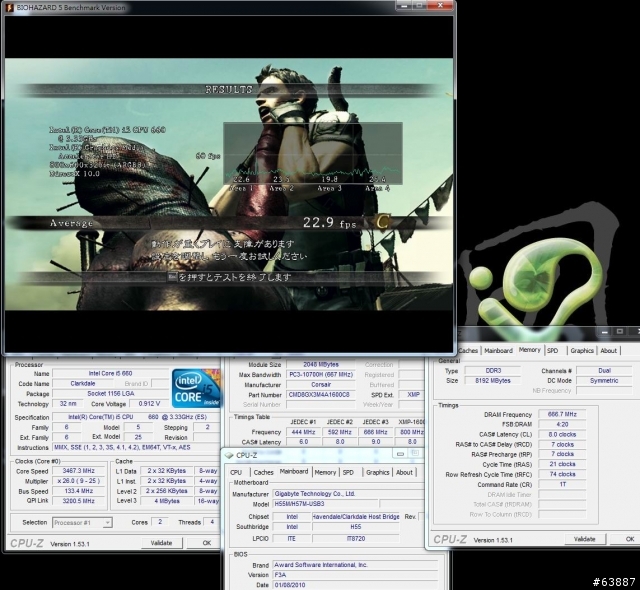Click the multiplier value 'x 26.0 ( 9 - 25 )'
Screen dimensions: 640x590
[x=78, y=481]
